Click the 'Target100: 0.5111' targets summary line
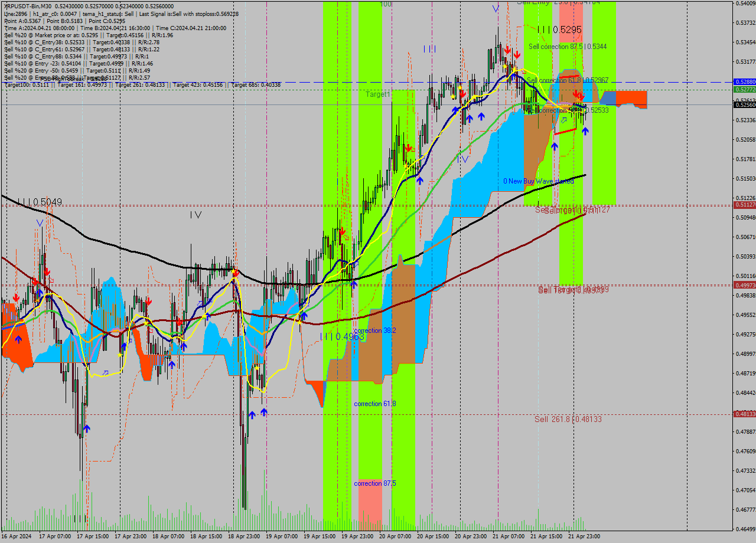Screen dimensions: 756x543 [x=142, y=85]
